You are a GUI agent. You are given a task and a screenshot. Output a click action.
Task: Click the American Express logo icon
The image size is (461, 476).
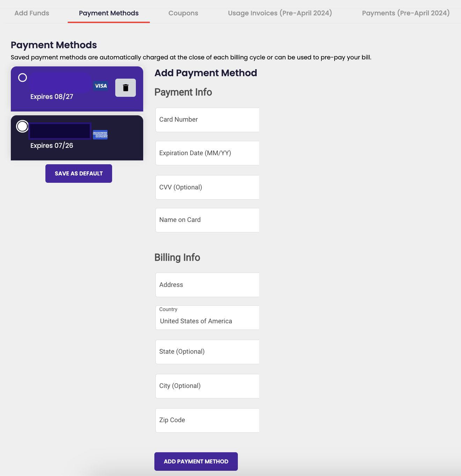click(x=100, y=135)
